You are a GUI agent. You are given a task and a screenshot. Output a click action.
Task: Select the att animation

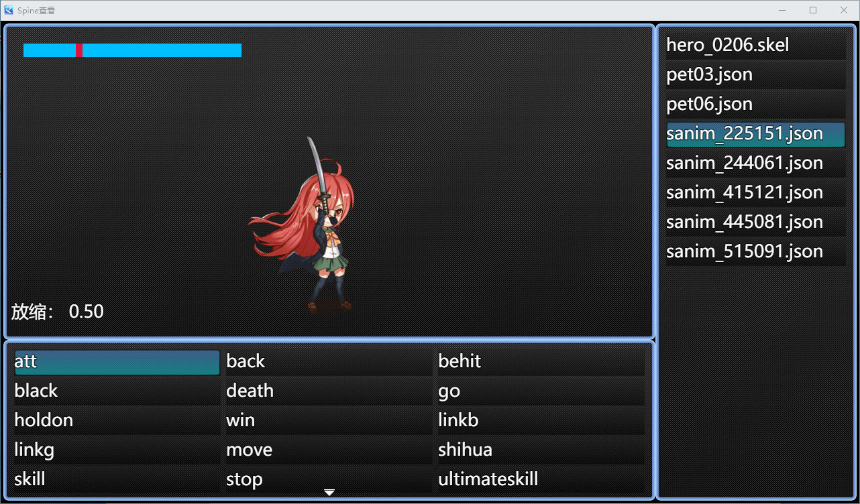117,362
